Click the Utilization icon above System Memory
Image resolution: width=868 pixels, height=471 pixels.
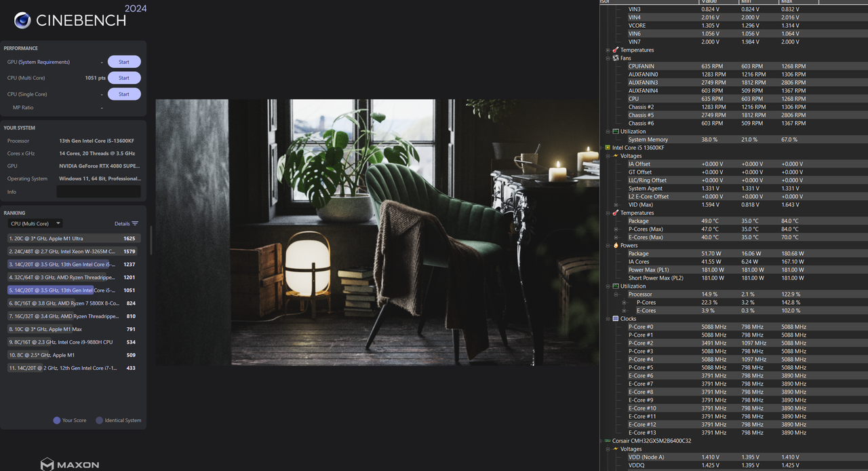coord(616,132)
